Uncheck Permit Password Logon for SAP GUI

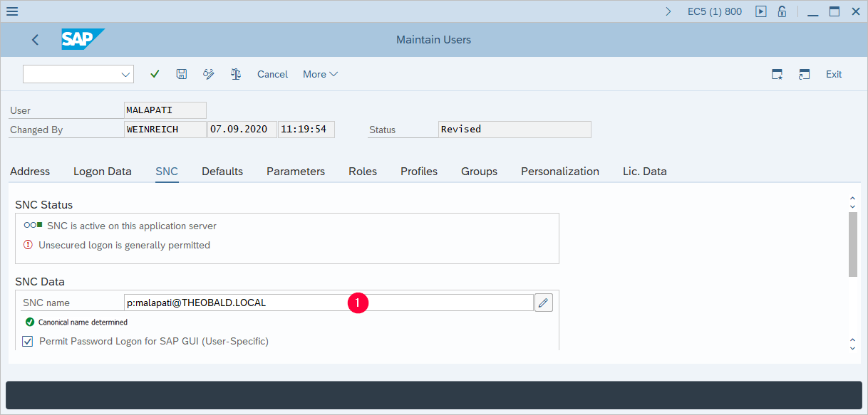click(x=26, y=341)
